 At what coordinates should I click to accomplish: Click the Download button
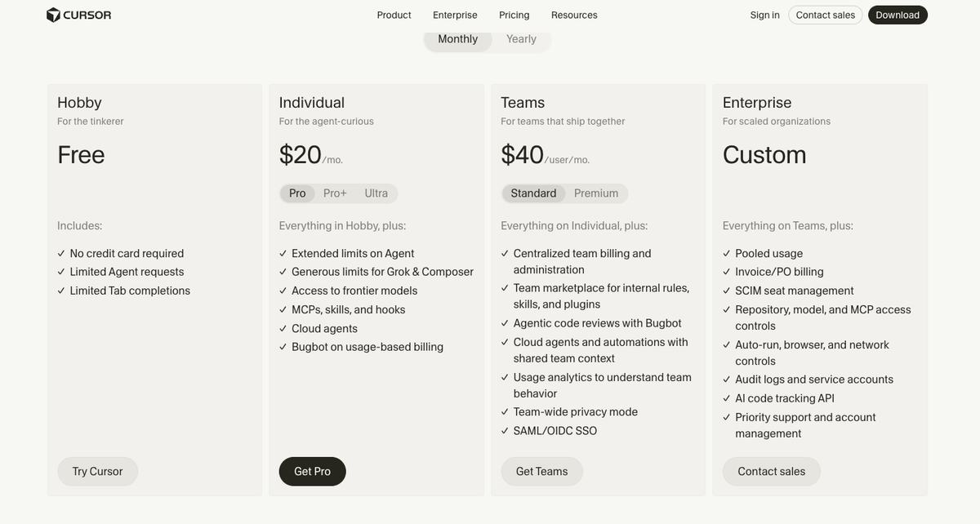pyautogui.click(x=898, y=15)
